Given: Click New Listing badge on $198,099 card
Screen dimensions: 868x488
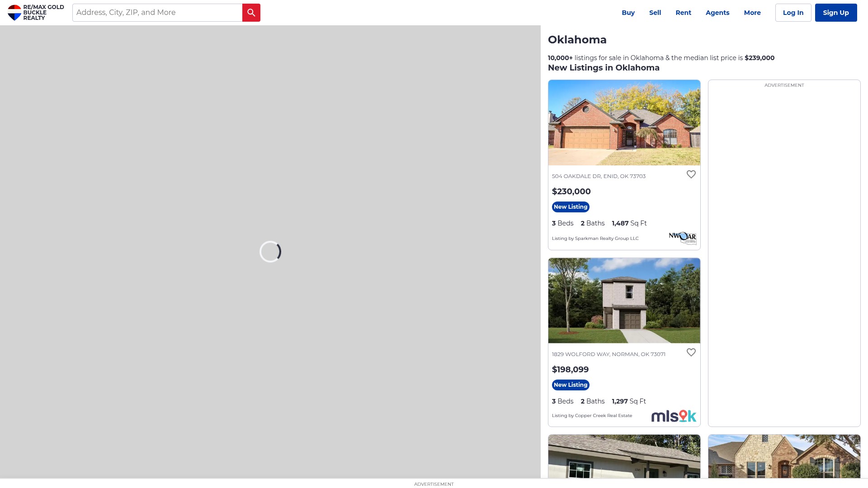Looking at the screenshot, I should click(571, 385).
